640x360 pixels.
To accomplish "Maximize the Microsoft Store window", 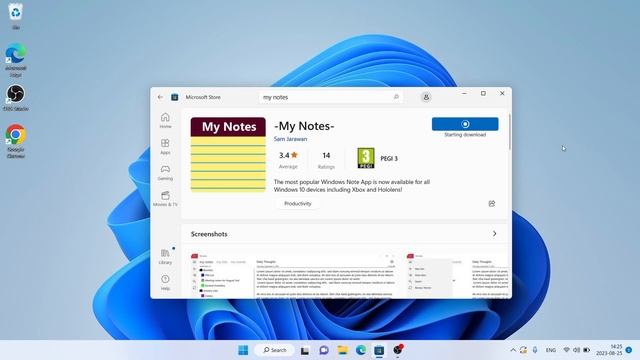I will pos(483,93).
